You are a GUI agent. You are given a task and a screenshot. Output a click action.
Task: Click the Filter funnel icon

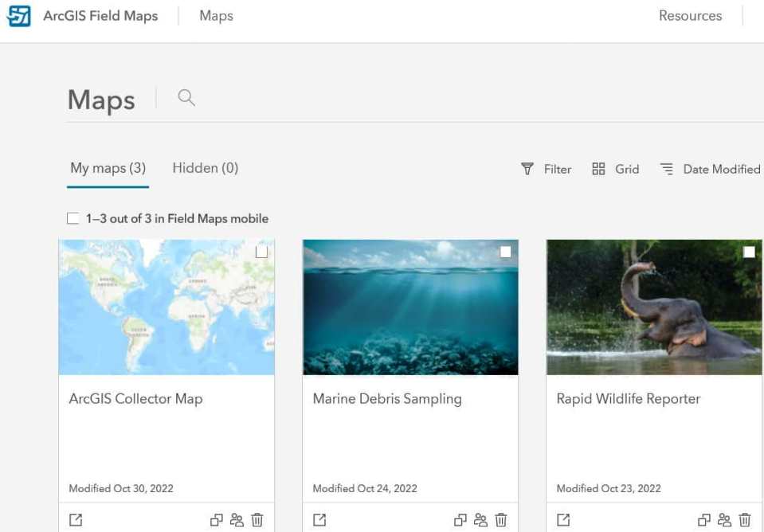(527, 169)
